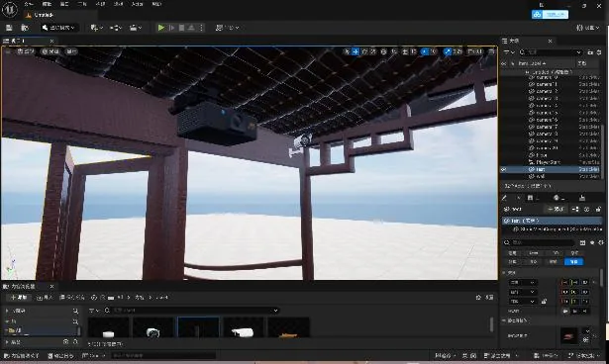Click the details add component button

pyautogui.click(x=555, y=209)
